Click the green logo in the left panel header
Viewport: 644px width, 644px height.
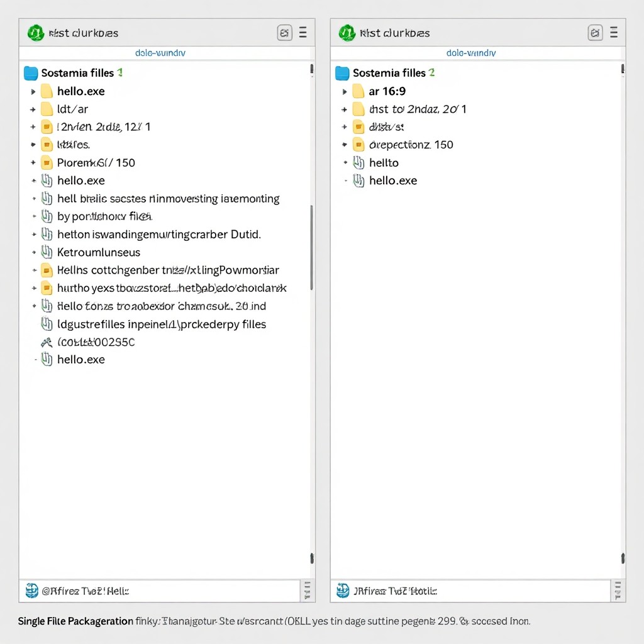point(36,33)
